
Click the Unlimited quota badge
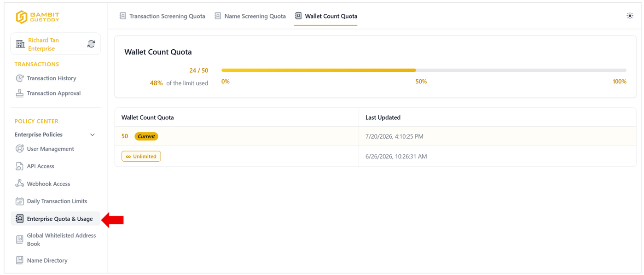click(141, 156)
